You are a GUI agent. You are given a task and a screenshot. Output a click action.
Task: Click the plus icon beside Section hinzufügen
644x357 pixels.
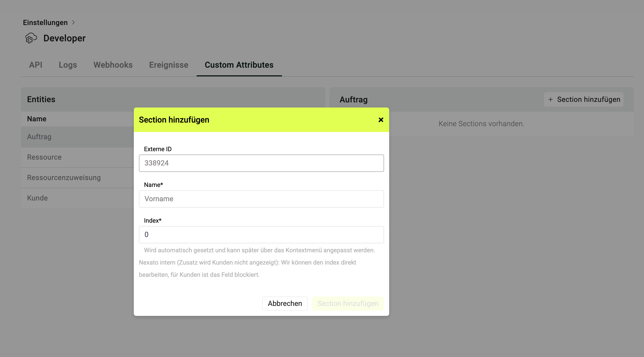point(551,100)
